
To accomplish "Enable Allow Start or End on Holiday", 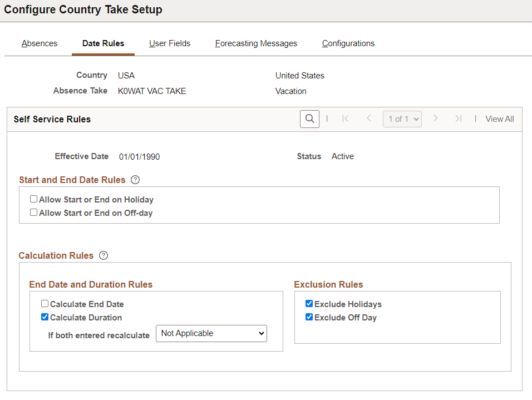I will (x=33, y=199).
